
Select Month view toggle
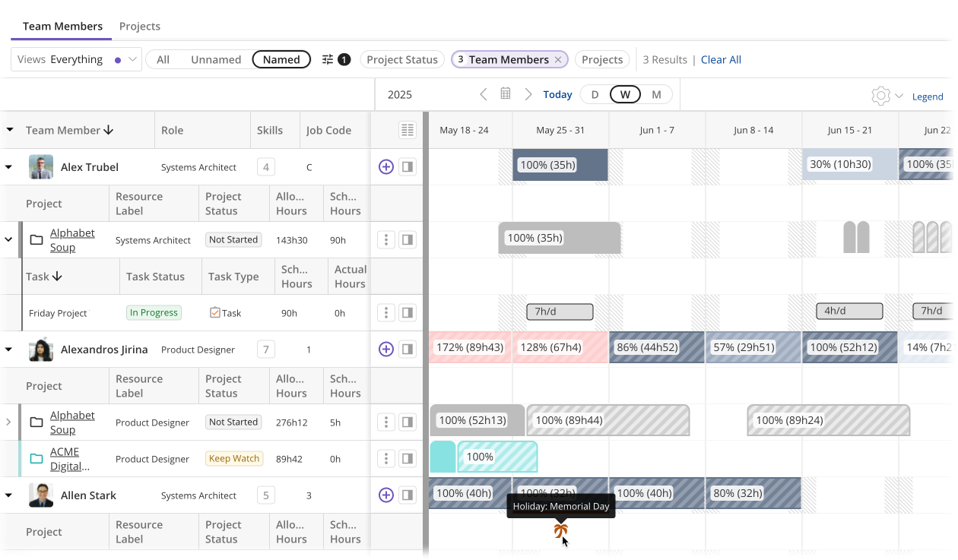(656, 95)
